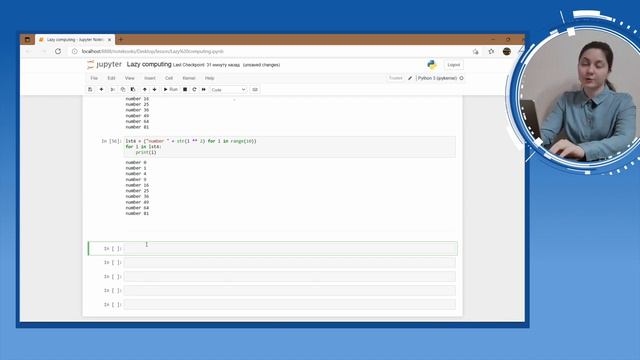Click into the active empty code cell
Image resolution: width=640 pixels, height=360 pixels.
tap(290, 249)
